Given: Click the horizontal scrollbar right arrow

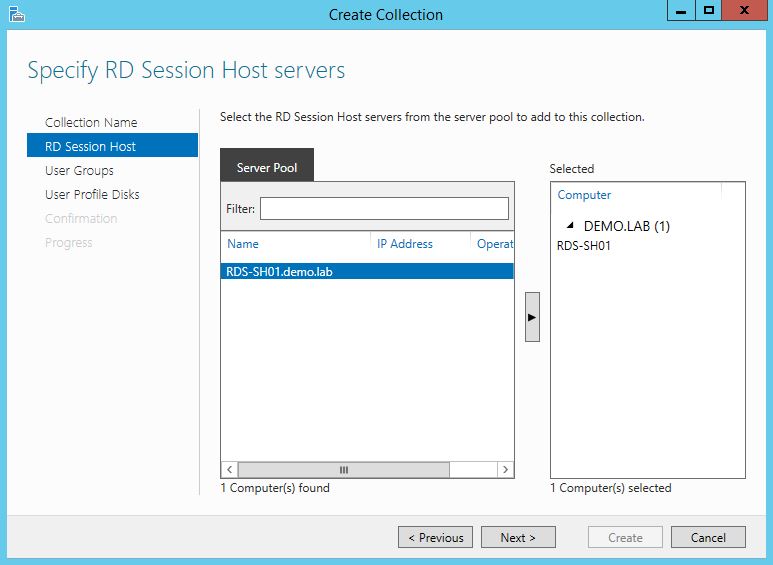Looking at the screenshot, I should 506,469.
